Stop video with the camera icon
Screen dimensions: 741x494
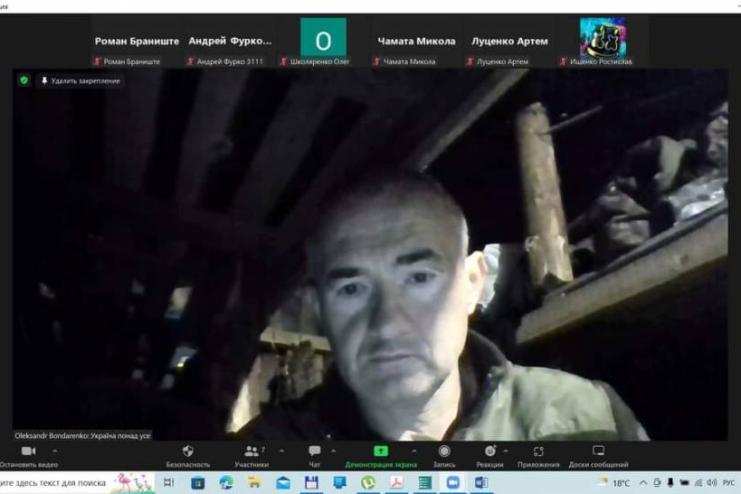(x=28, y=452)
